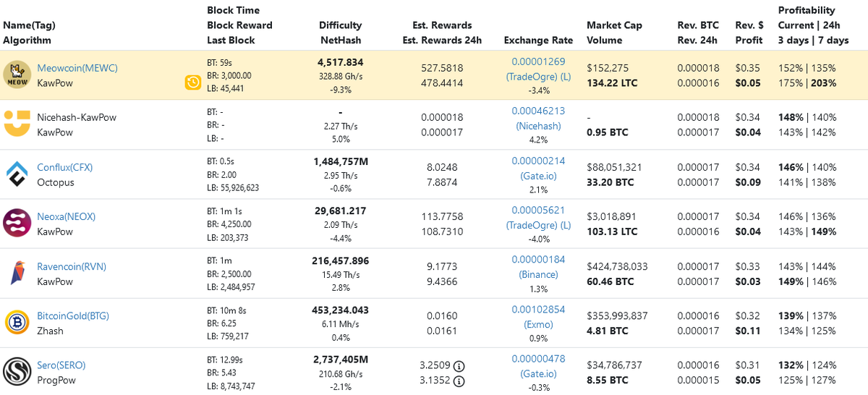
Task: Click Meowcoin exchange rate 0.00001269 link
Action: 538,61
